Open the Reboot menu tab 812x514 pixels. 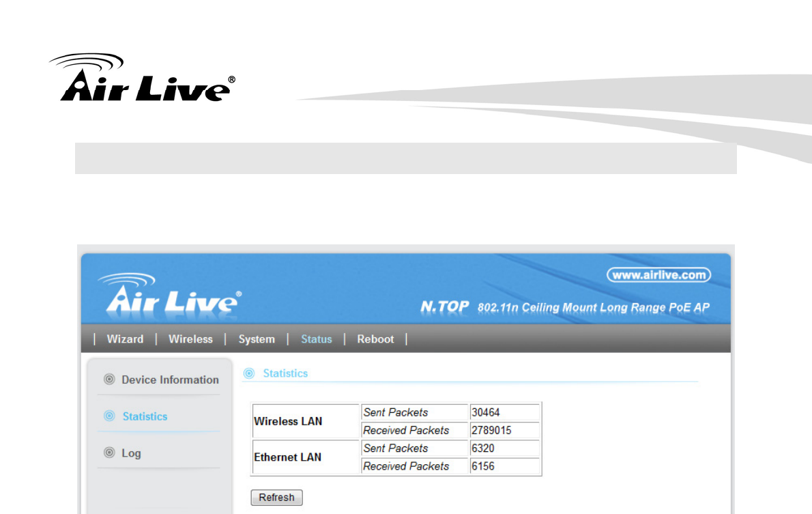point(375,339)
